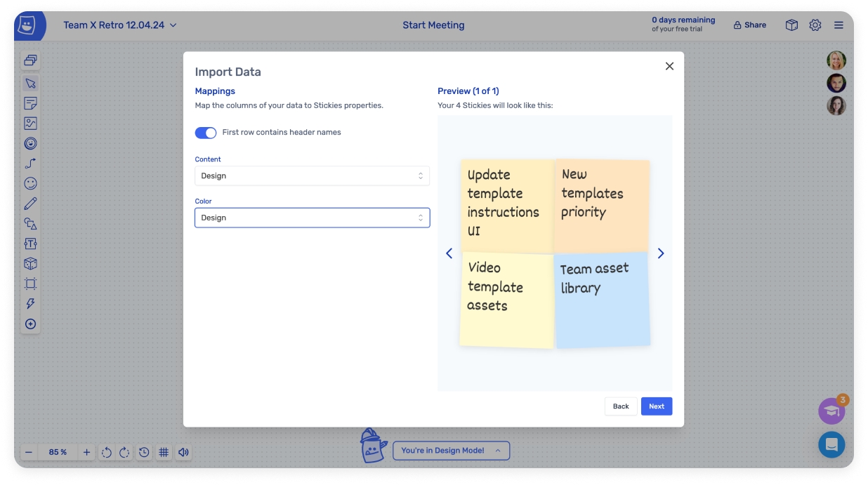Mute sound with the speaker icon
868x485 pixels.
pos(183,453)
